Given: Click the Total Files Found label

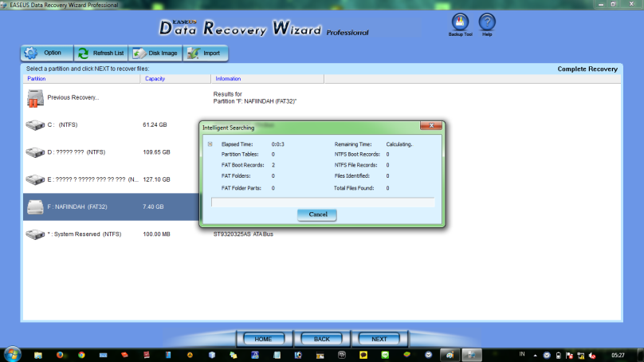Looking at the screenshot, I should coord(354,188).
